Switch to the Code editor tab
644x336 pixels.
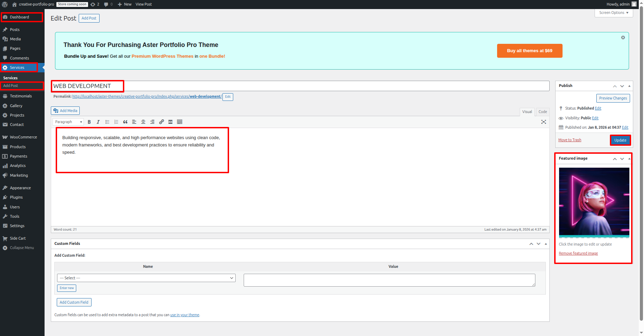[542, 112]
